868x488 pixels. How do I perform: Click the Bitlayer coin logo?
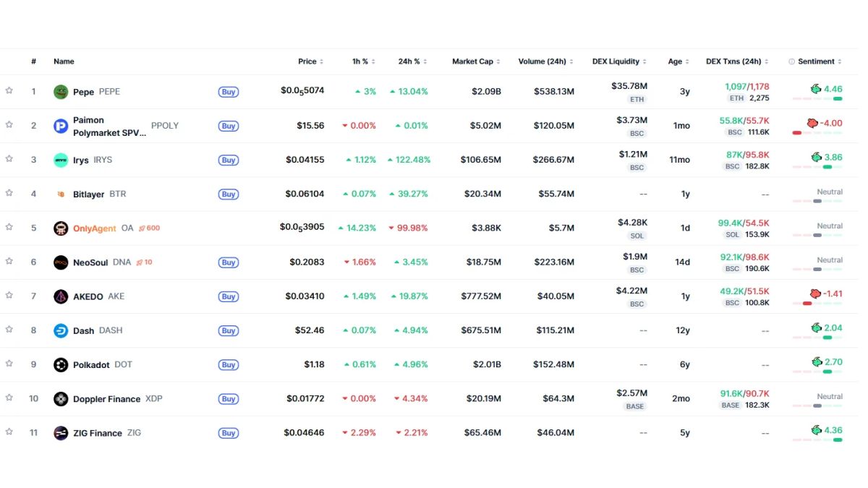click(61, 194)
